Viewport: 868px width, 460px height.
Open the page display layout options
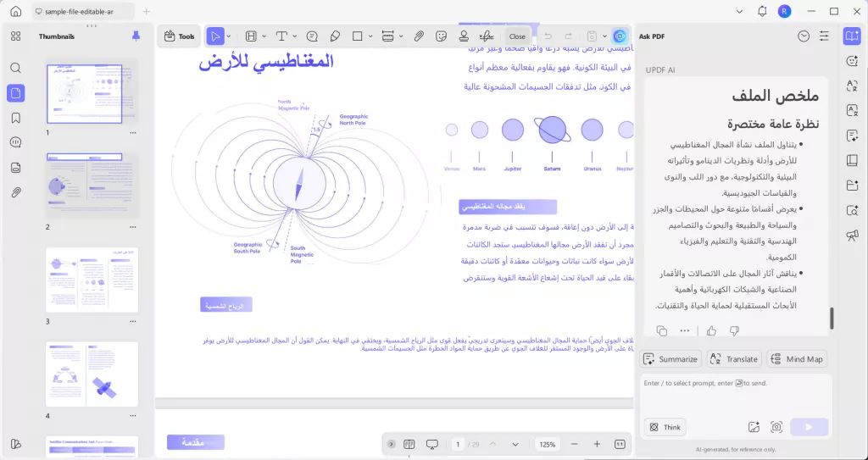(409, 445)
